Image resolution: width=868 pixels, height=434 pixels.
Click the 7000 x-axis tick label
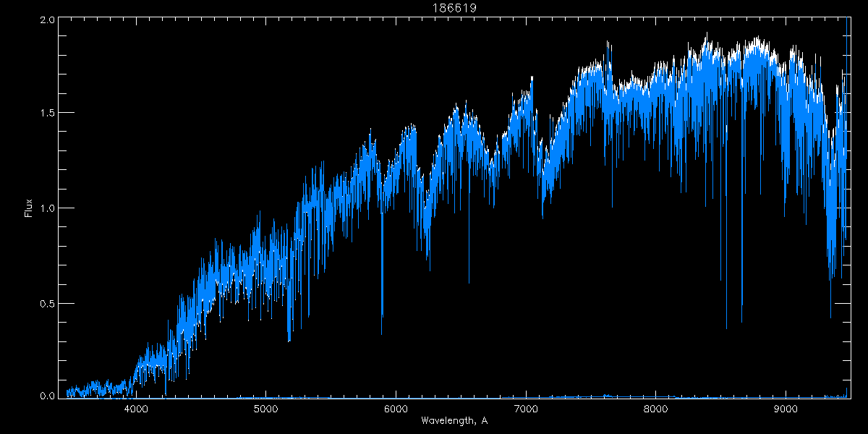(526, 409)
